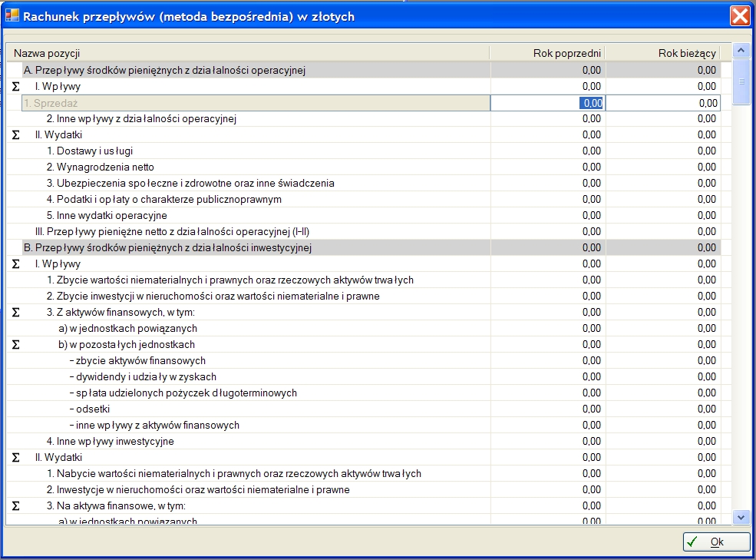Screen dimensions: 756x560
Task: Click the scrollbar down arrow
Action: tap(741, 518)
